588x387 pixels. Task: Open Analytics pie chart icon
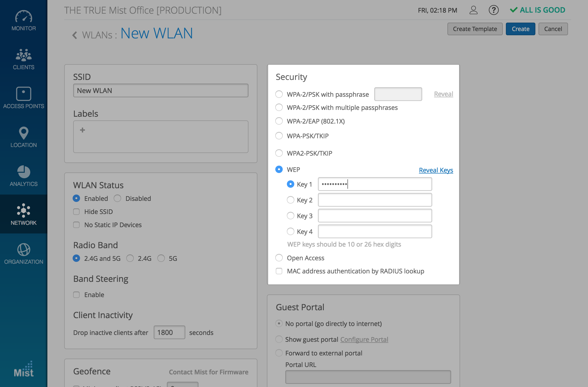click(24, 172)
